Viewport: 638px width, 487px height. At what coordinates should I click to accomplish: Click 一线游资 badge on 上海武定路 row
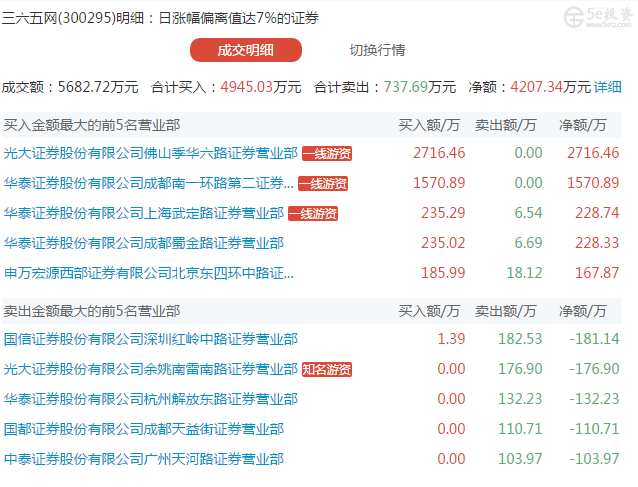click(x=313, y=214)
